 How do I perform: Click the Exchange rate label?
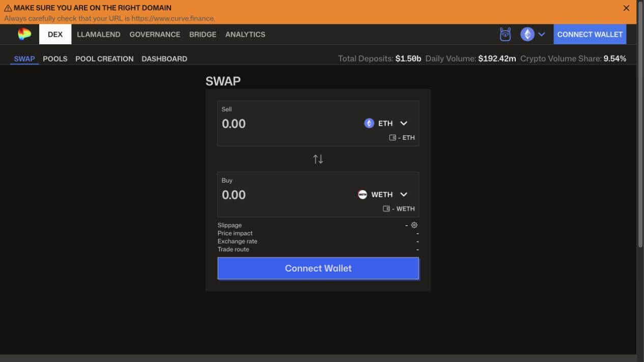(x=237, y=242)
